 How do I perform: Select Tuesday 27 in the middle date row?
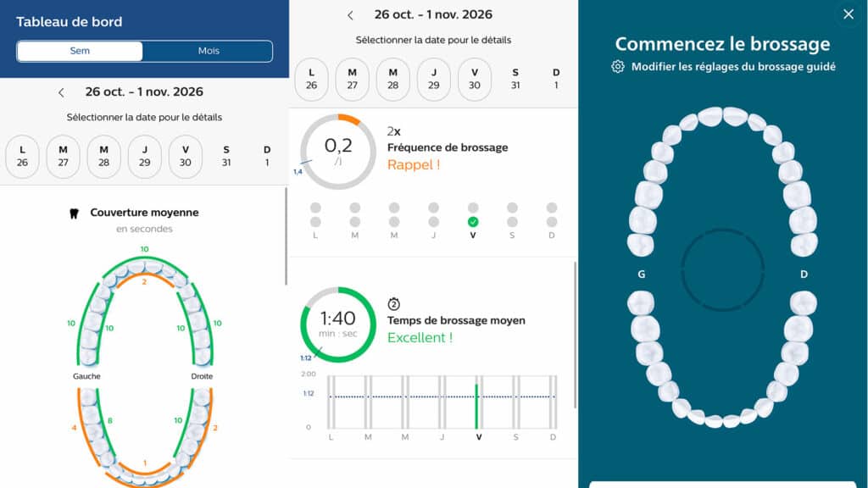coord(352,79)
